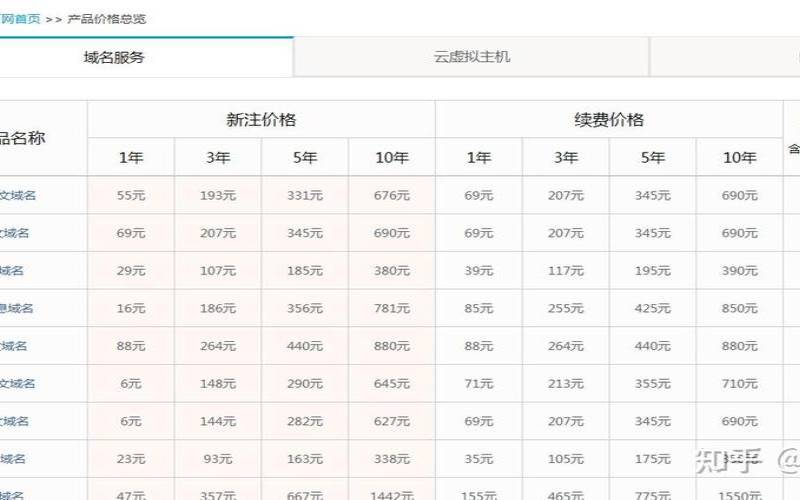The image size is (800, 500).
Task: Click the 产品价格总览 breadcrumb text
Action: pos(107,19)
